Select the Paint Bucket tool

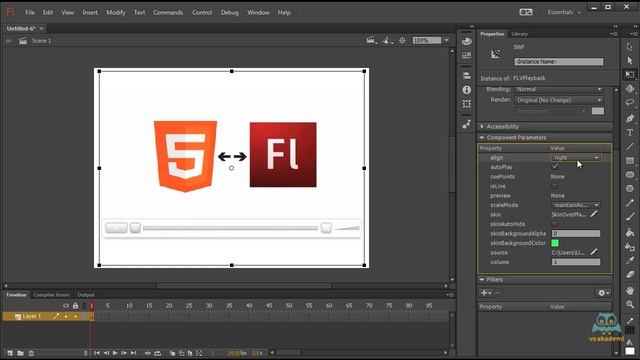(630, 233)
